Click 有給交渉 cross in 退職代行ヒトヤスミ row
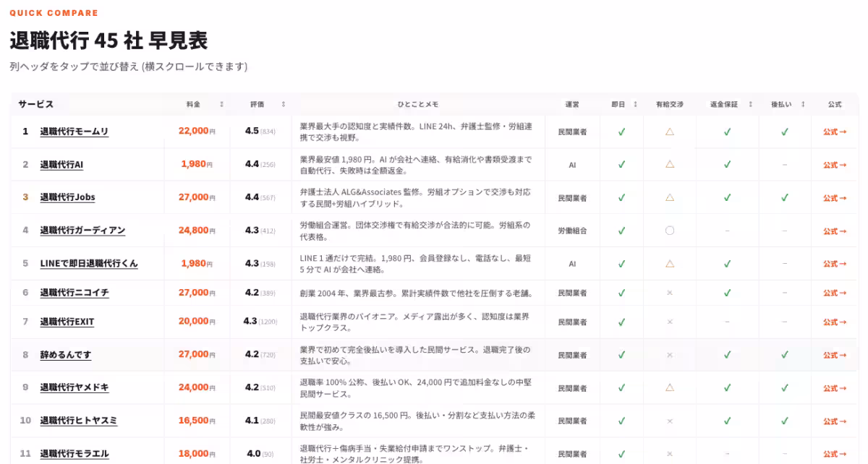This screenshot has height=464, width=868. click(x=670, y=421)
